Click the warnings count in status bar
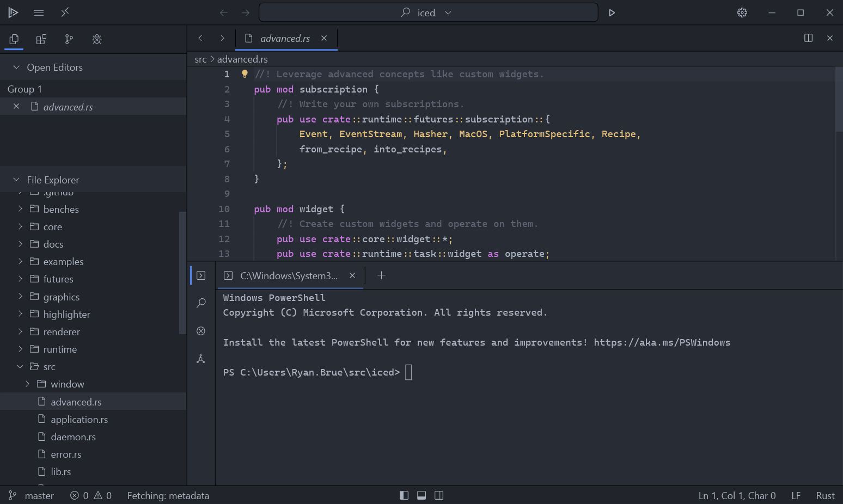 click(x=103, y=495)
